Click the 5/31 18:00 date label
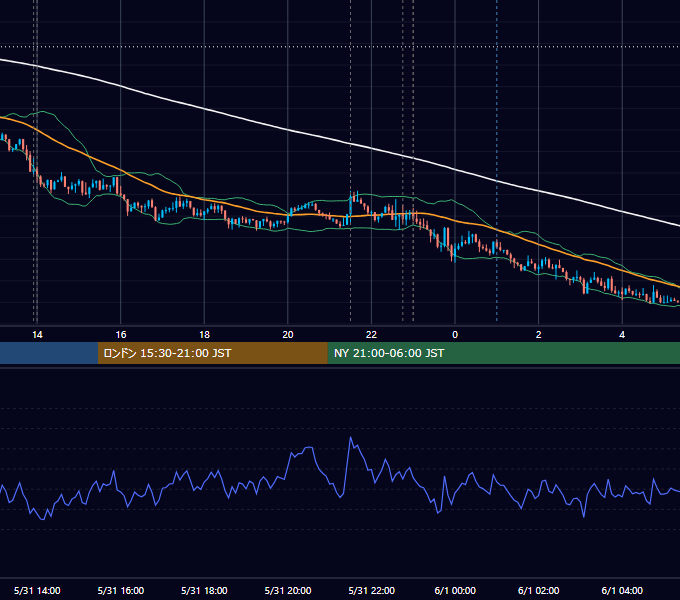The image size is (680, 600). click(x=204, y=590)
